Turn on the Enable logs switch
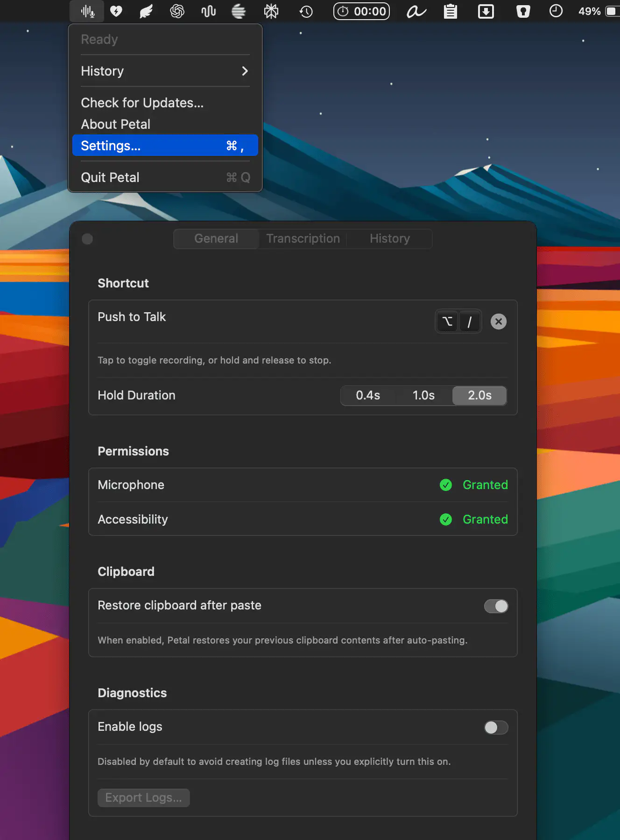Viewport: 620px width, 840px height. (x=496, y=728)
